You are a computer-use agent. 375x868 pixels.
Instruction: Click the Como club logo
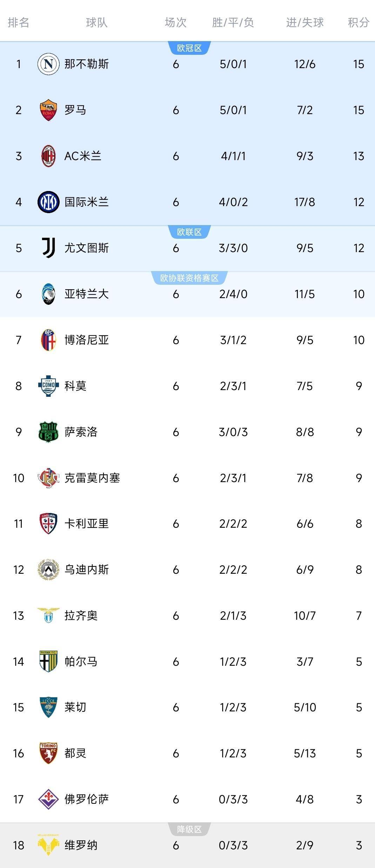tap(48, 386)
